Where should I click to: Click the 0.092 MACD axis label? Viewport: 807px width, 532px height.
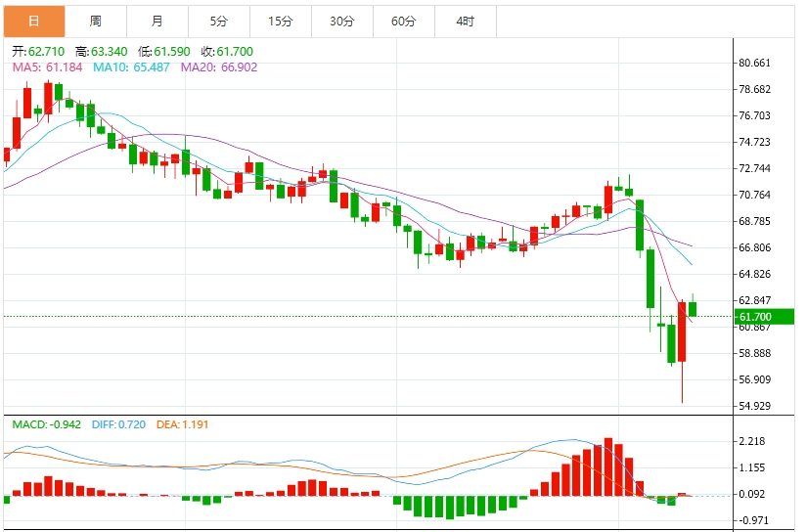point(752,494)
